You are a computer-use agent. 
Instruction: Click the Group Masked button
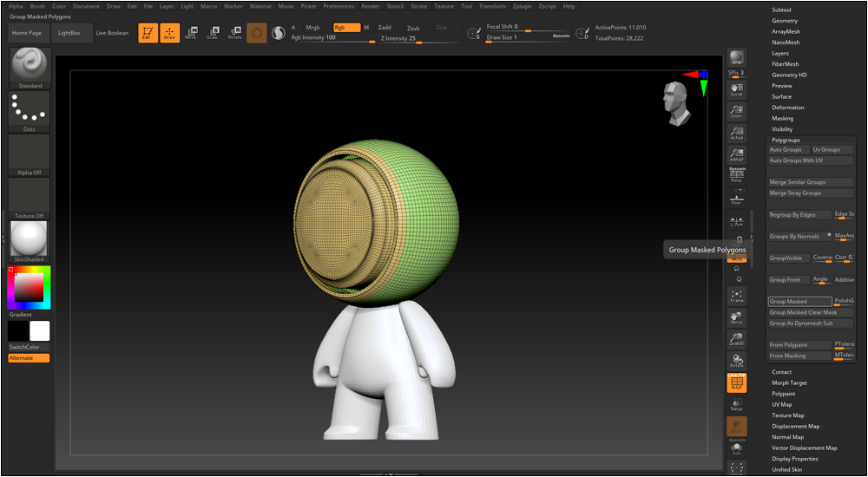pos(799,302)
